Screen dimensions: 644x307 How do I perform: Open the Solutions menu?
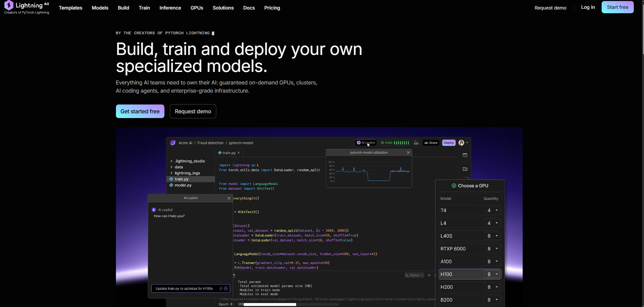[223, 8]
